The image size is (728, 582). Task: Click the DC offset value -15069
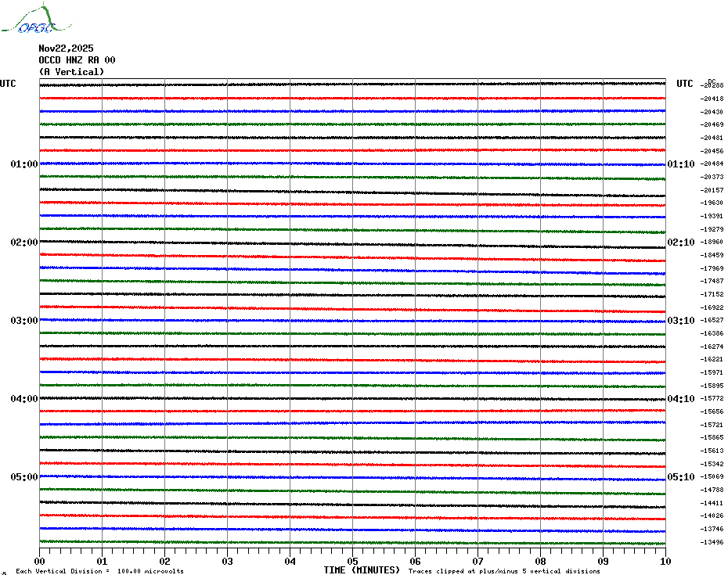click(712, 477)
